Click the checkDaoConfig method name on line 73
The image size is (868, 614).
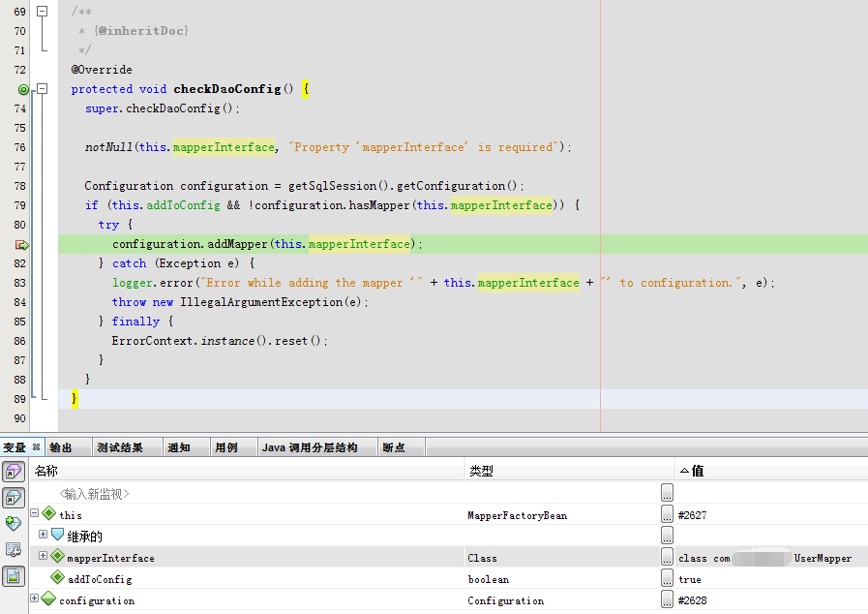coord(227,89)
